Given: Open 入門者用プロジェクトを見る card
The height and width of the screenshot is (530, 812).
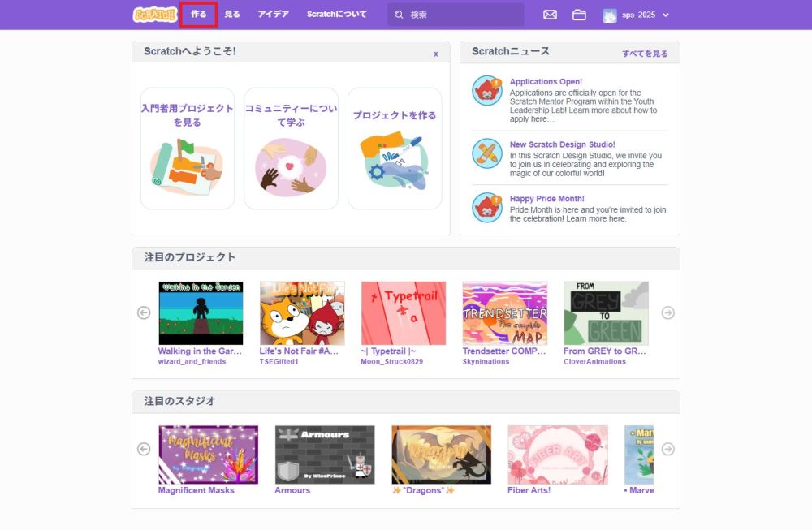Looking at the screenshot, I should pos(188,149).
